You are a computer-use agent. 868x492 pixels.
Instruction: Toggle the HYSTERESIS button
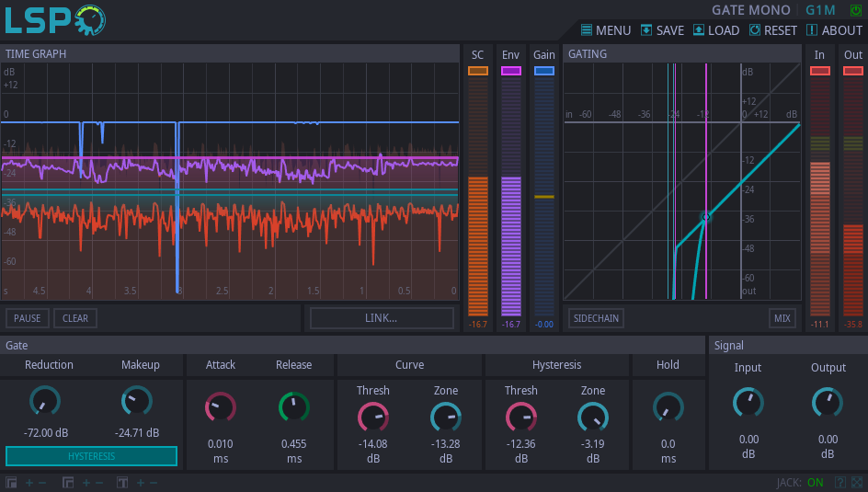[91, 456]
